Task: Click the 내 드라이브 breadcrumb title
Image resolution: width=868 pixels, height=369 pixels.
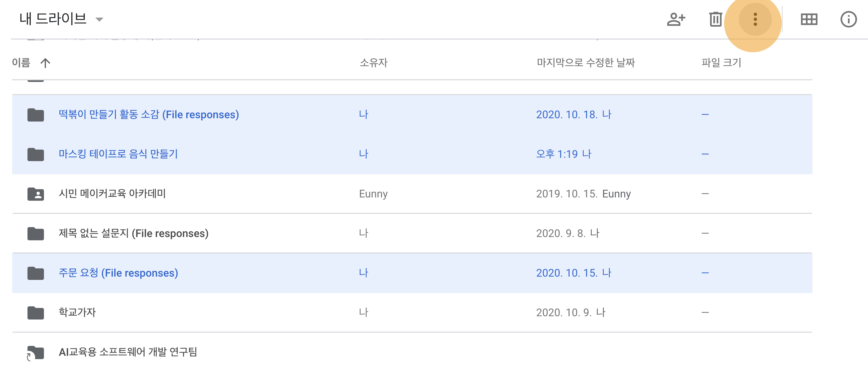Action: pyautogui.click(x=53, y=19)
